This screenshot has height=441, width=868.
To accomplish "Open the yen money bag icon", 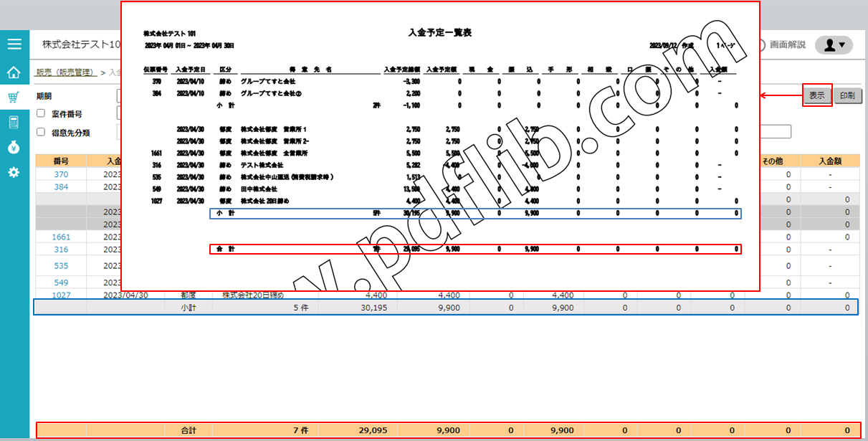I will (14, 148).
